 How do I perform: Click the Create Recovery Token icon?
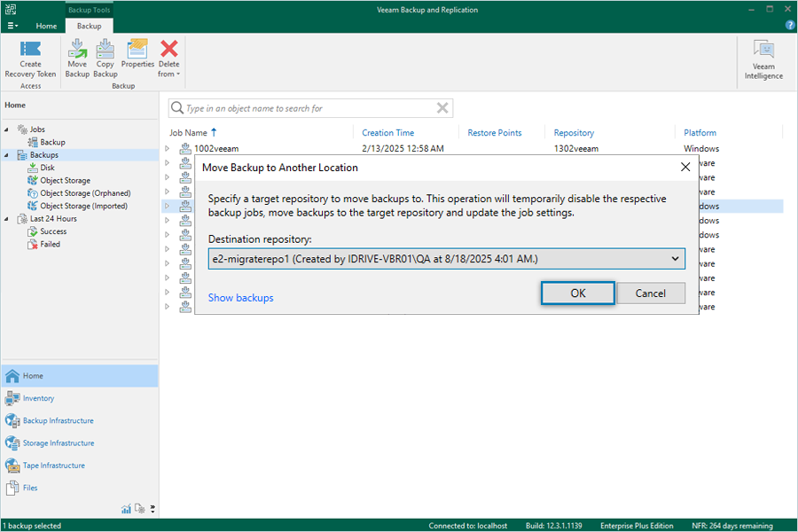(x=30, y=49)
